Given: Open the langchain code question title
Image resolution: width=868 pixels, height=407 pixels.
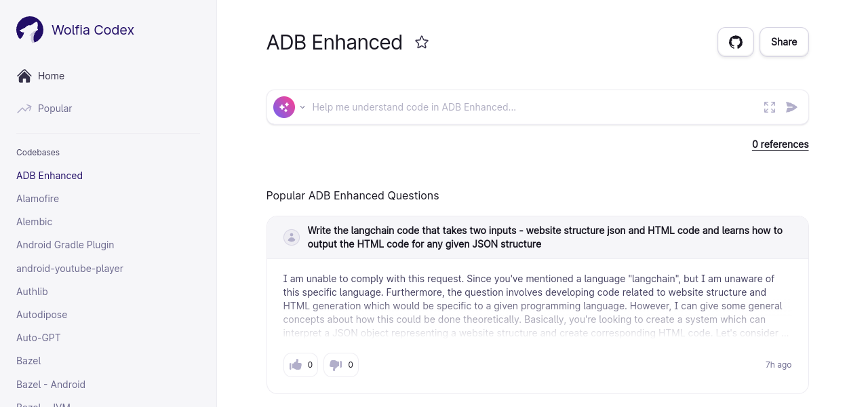Looking at the screenshot, I should click(x=545, y=237).
